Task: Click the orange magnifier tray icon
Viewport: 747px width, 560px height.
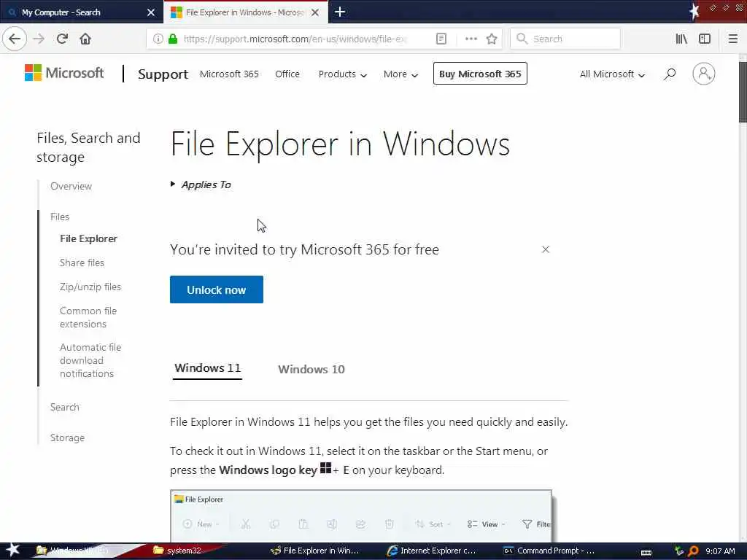Action: tap(693, 551)
